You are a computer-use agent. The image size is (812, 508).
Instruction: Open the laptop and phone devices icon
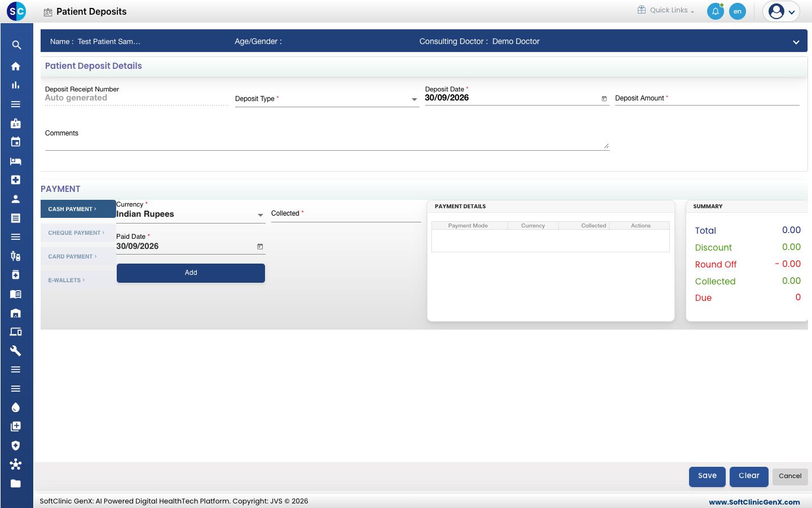16,332
